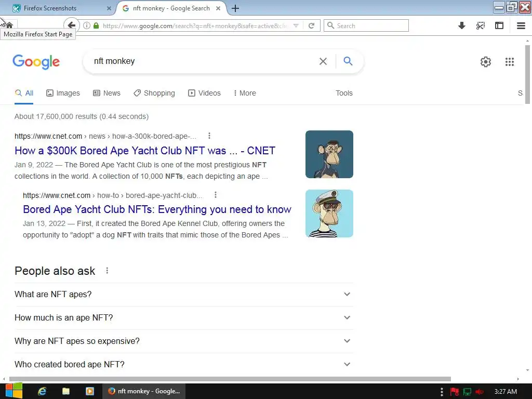Click the muted volume tray icon

(480, 392)
